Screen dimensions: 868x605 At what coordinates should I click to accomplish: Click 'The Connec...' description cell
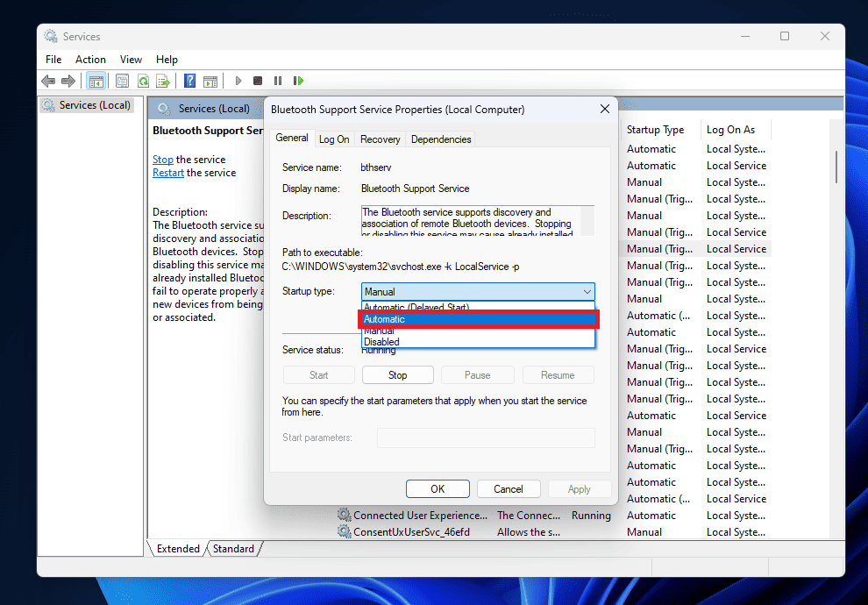coord(529,516)
